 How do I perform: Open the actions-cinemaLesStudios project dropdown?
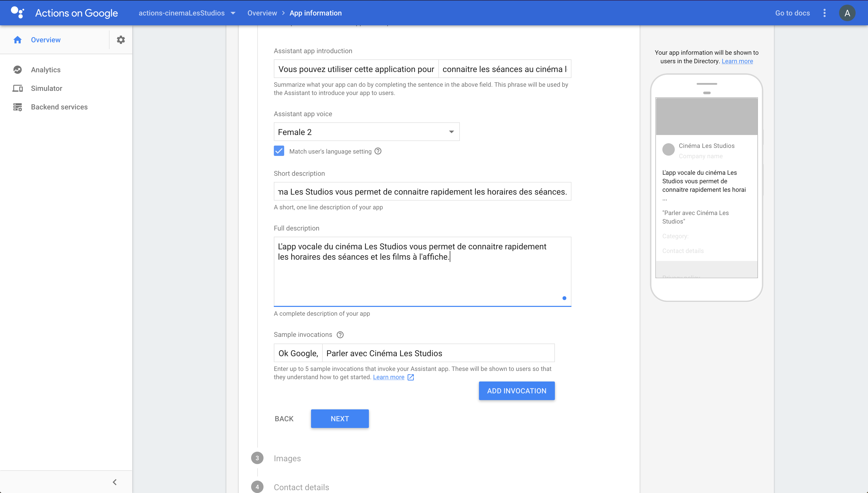tap(187, 13)
